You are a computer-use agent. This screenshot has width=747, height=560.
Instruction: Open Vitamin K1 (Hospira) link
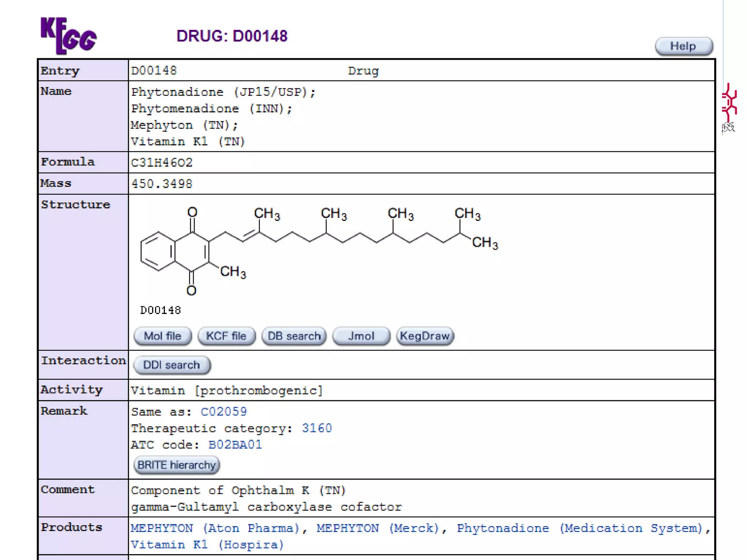[x=207, y=545]
